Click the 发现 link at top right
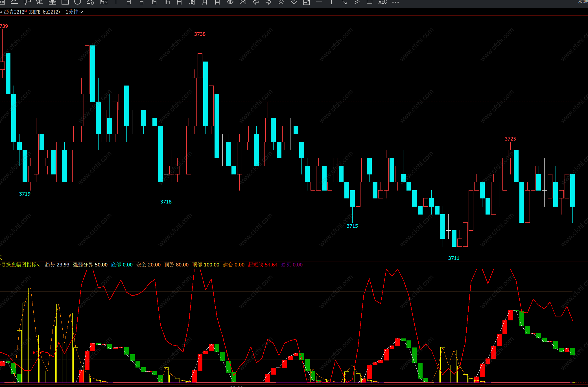The width and height of the screenshot is (588, 387). [583, 2]
